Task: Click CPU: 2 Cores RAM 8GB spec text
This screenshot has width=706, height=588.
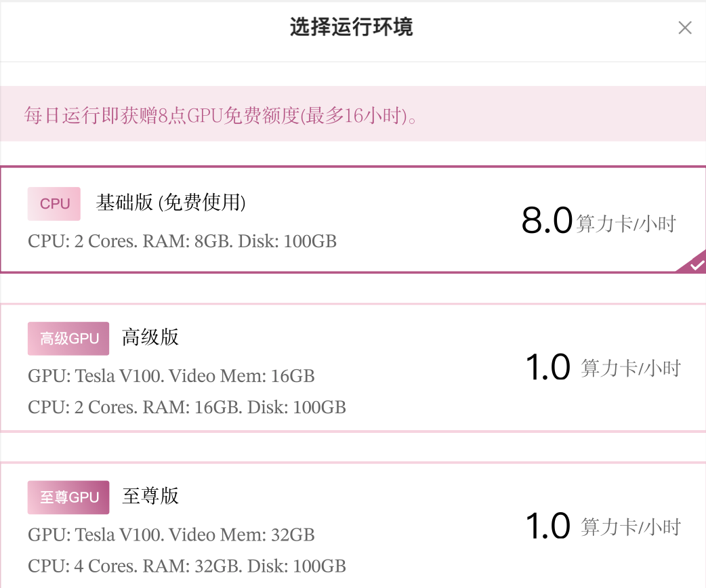Action: [x=182, y=241]
